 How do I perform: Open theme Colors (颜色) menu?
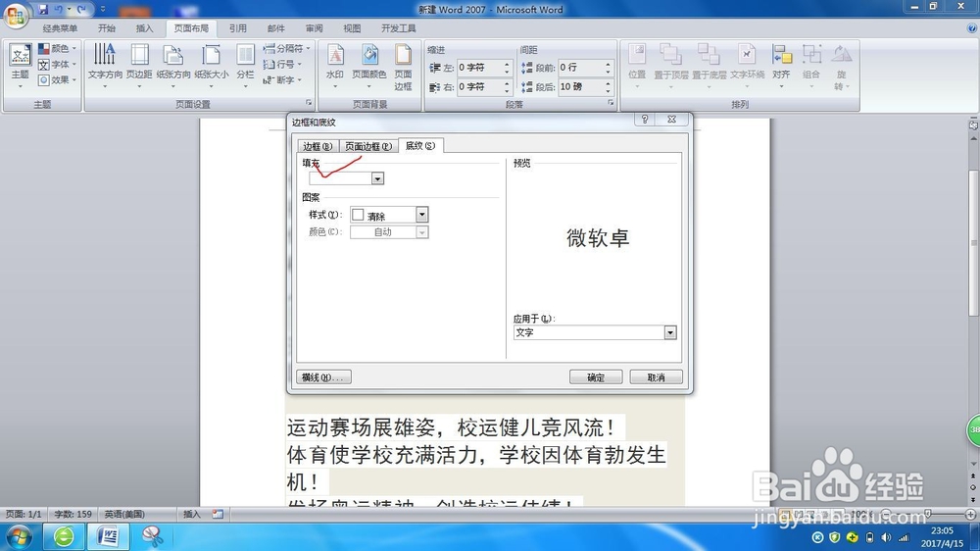[x=58, y=48]
